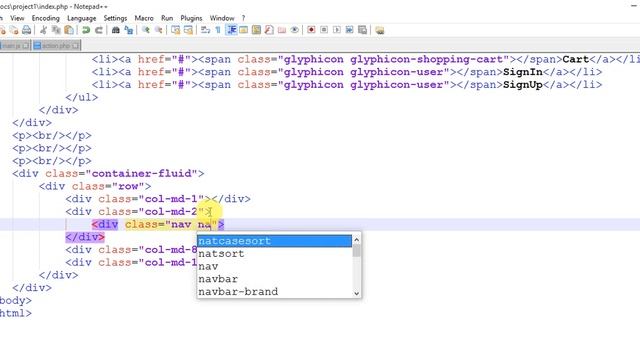Viewport: 640px width, 360px height.
Task: Click the 'SignUp' text in code
Action: 522,85
